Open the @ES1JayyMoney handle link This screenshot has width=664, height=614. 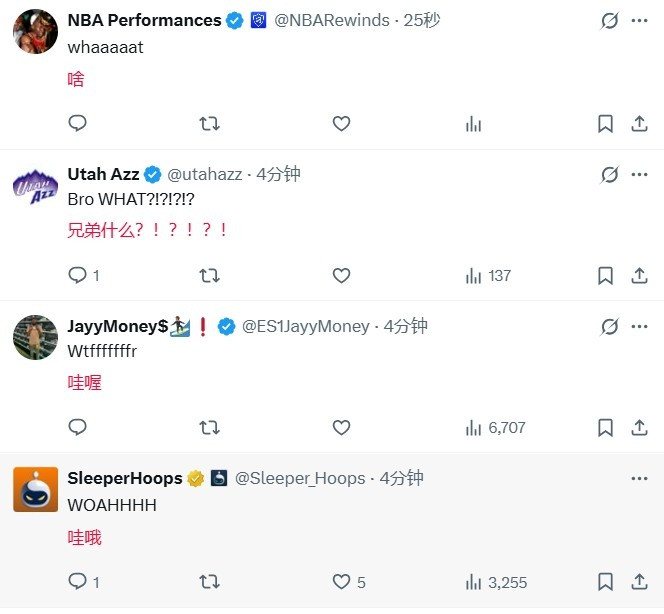click(306, 326)
